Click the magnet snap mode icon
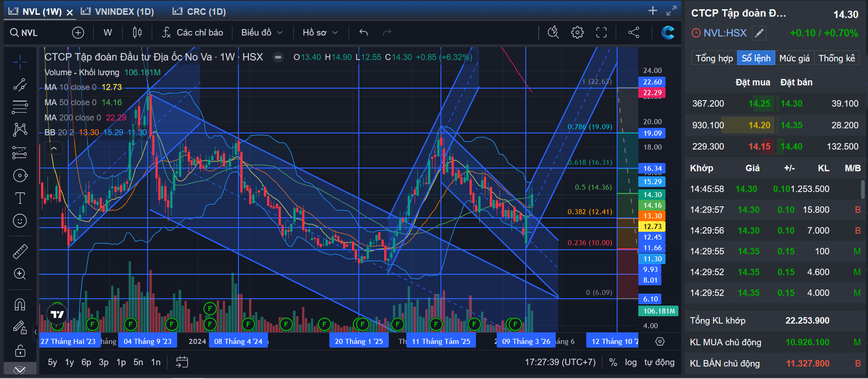Viewport: 868px width, 379px height. coord(20,305)
